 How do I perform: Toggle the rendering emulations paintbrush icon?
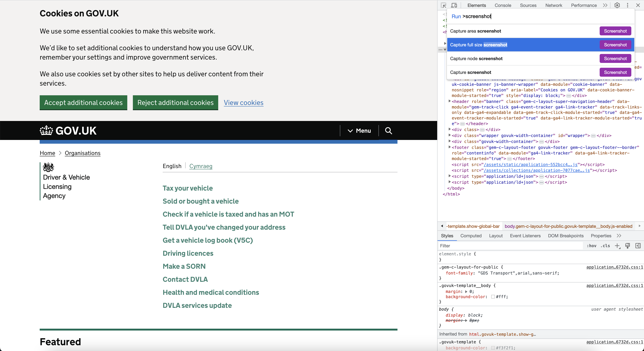click(x=627, y=246)
